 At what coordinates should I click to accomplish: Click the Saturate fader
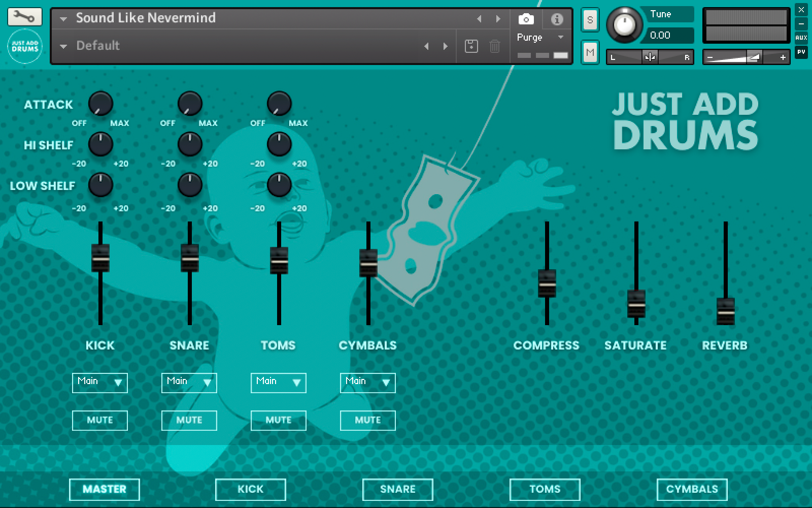[636, 304]
